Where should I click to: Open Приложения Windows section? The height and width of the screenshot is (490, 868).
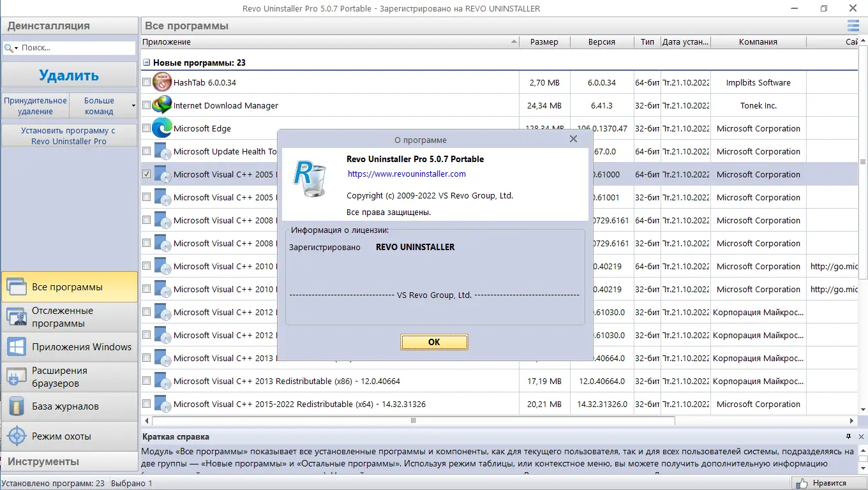[x=70, y=347]
